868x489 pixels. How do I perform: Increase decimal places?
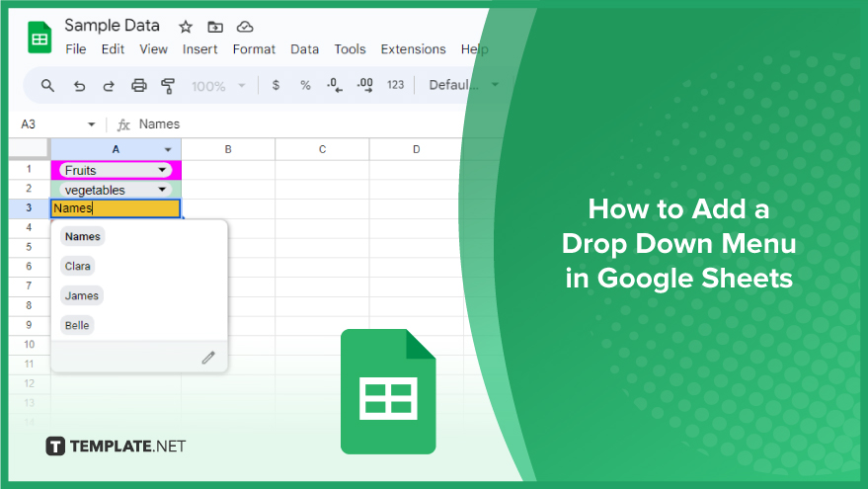364,85
